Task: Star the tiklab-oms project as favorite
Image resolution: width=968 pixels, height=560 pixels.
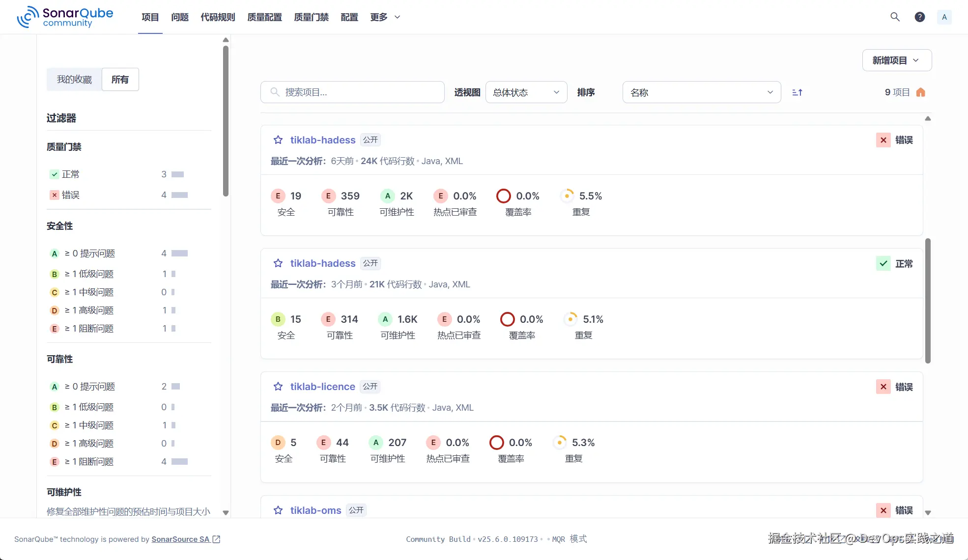Action: pos(278,510)
